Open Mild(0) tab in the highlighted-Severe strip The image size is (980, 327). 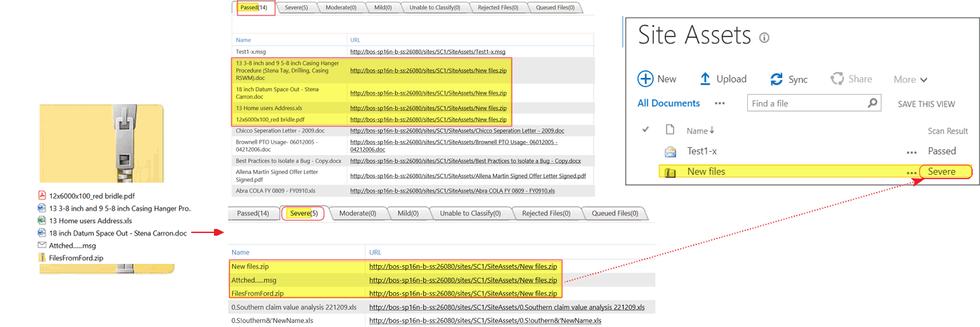point(408,214)
